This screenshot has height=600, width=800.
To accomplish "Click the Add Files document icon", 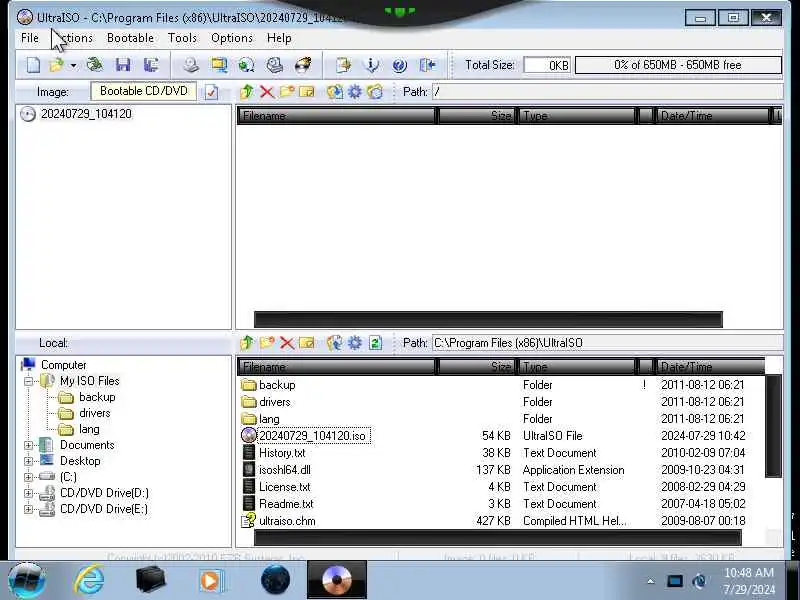I will click(343, 65).
